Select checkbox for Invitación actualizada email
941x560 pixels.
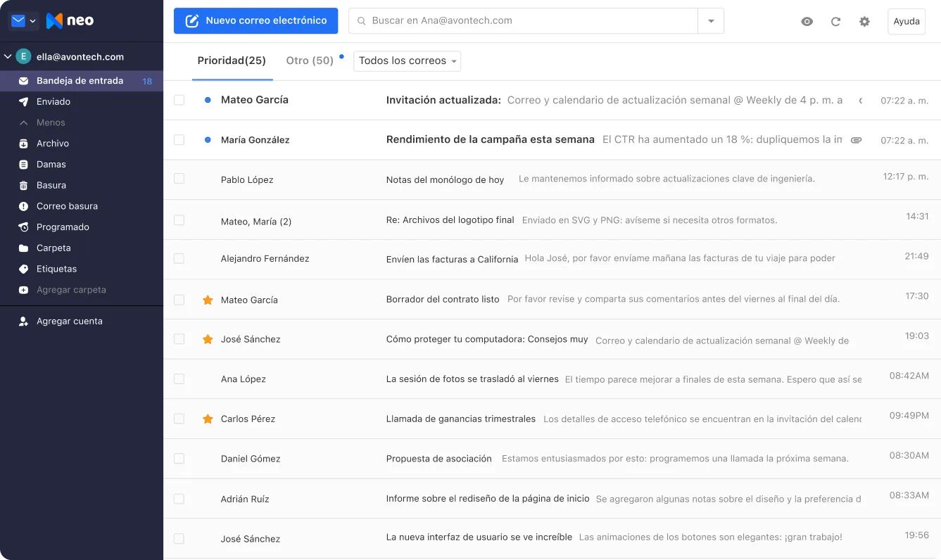click(179, 100)
